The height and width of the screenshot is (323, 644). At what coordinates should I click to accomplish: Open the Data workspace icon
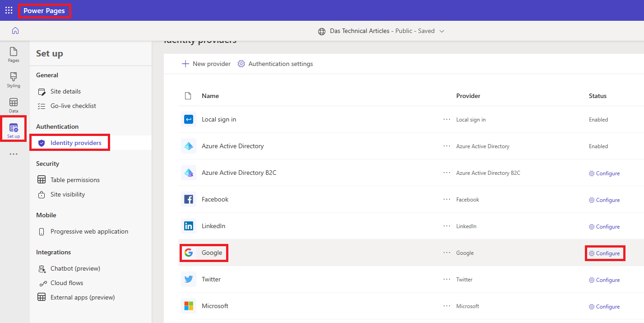click(x=14, y=105)
